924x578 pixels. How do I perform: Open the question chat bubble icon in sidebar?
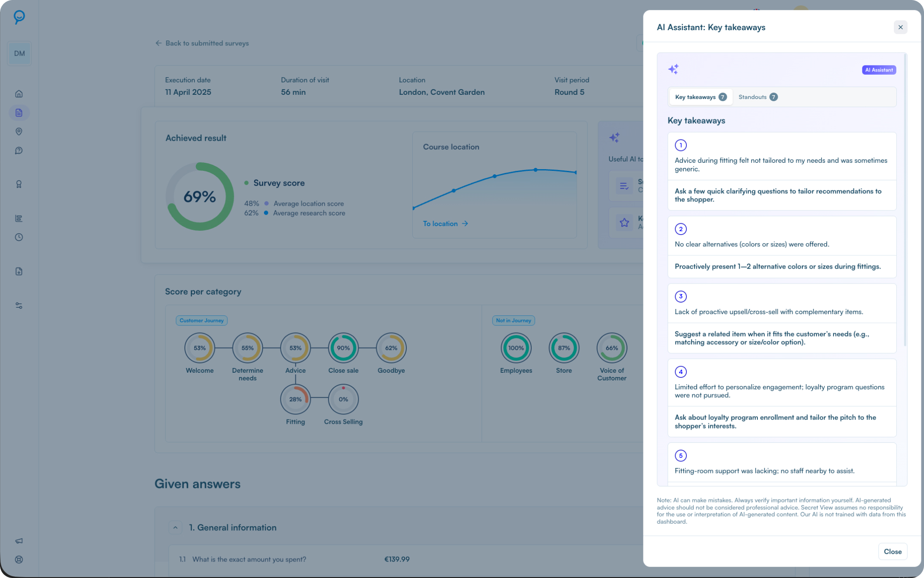click(x=19, y=150)
